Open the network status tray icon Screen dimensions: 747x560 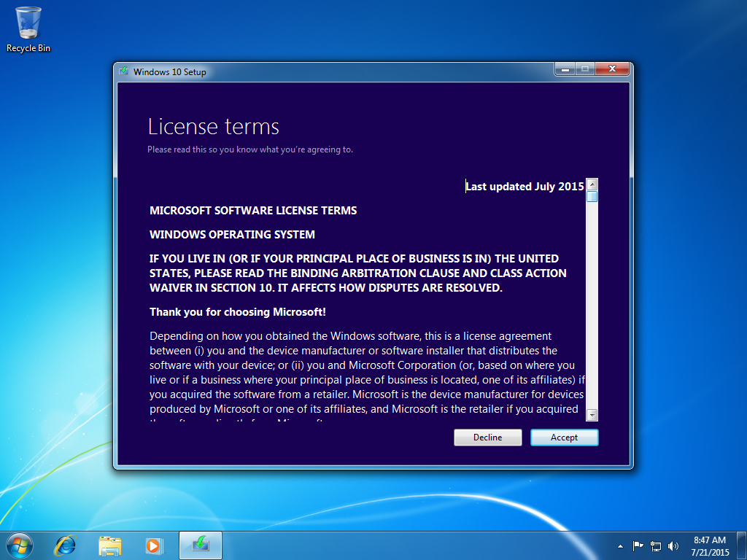656,546
